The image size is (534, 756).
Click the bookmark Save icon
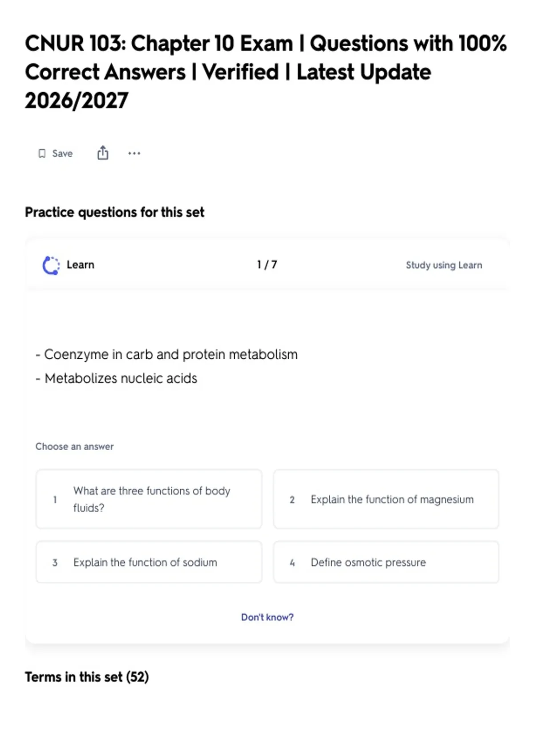click(42, 153)
